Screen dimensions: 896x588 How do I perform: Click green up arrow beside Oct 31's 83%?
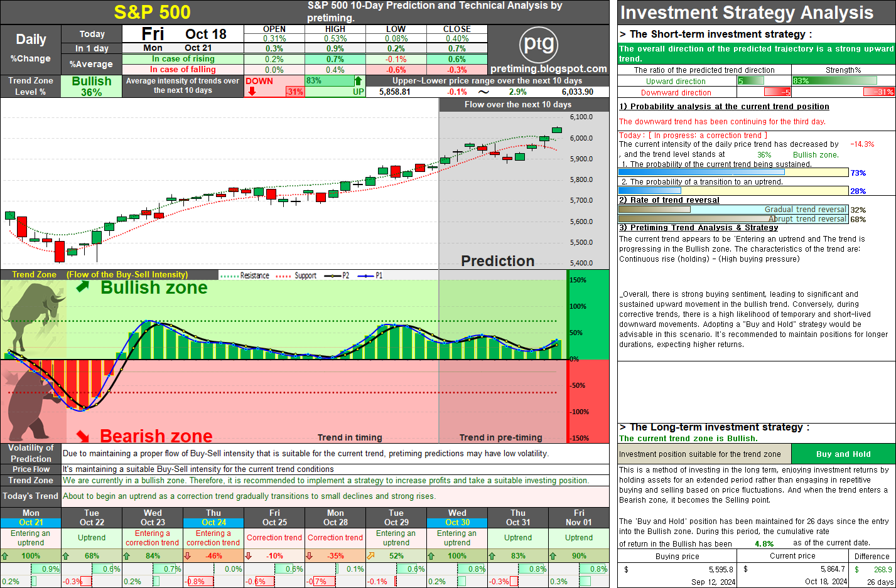pyautogui.click(x=492, y=555)
